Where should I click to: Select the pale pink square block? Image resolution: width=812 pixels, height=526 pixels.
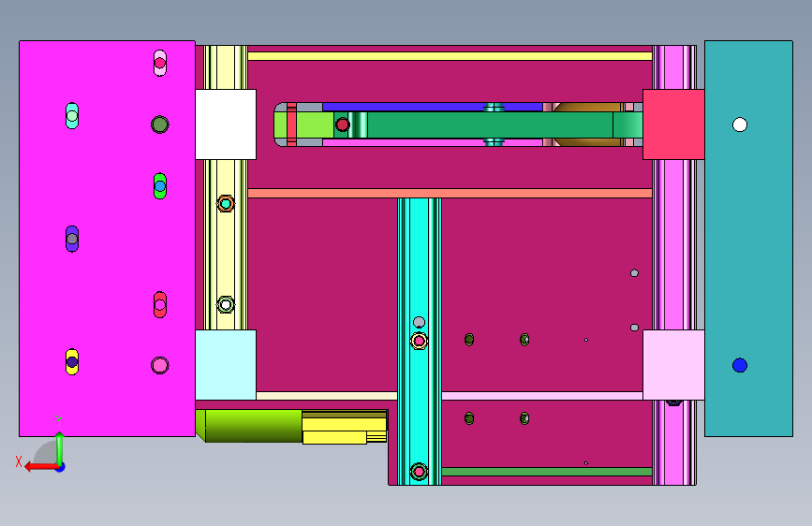click(673, 365)
